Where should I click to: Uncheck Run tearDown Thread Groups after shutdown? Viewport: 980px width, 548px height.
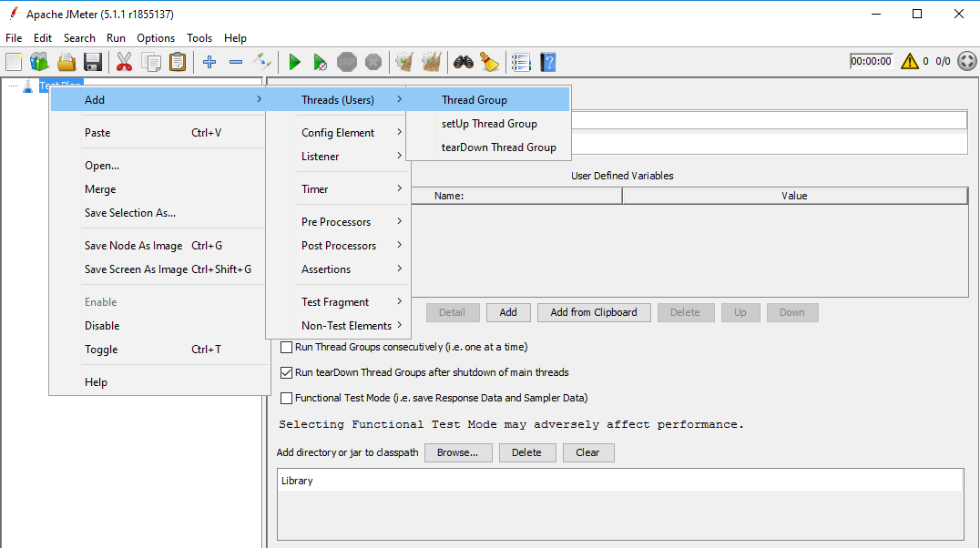[x=286, y=372]
